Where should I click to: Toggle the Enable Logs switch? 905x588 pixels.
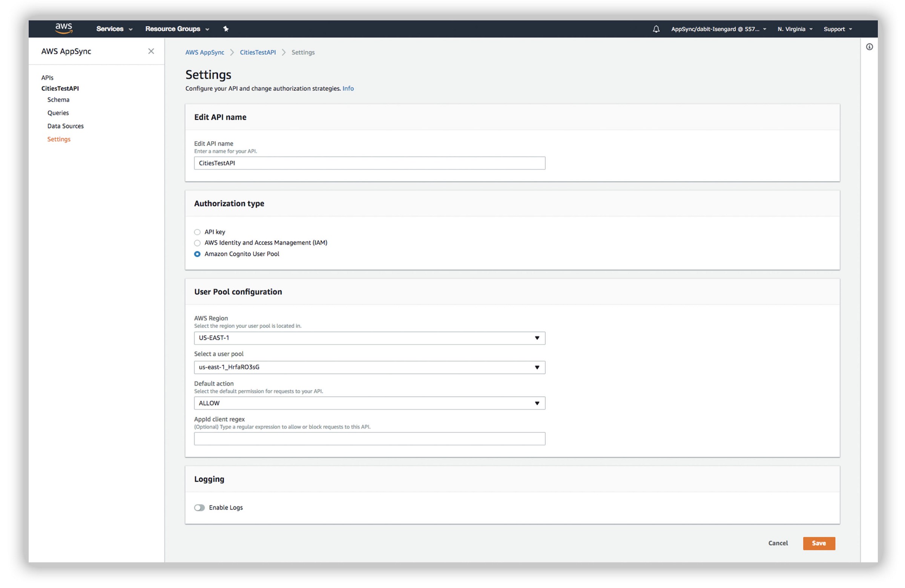pos(199,508)
